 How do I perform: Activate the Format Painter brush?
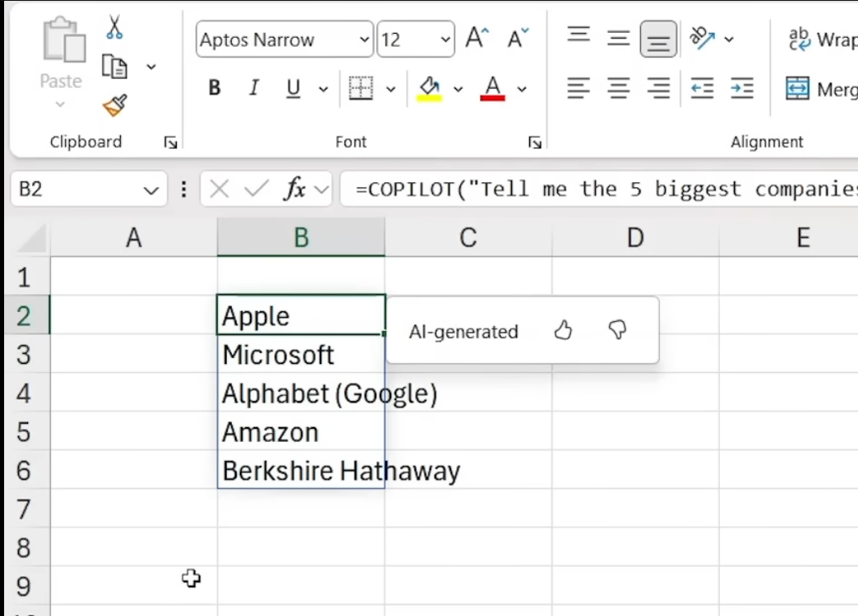pyautogui.click(x=115, y=105)
